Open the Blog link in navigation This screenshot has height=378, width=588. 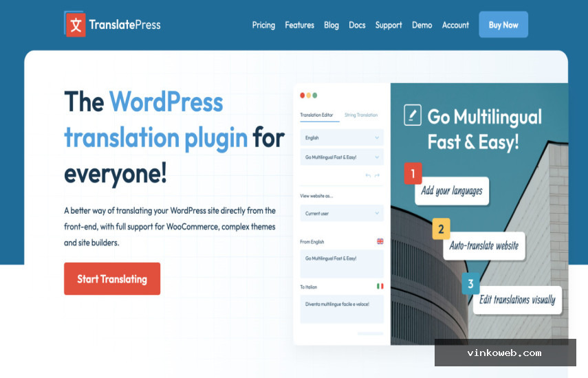[x=331, y=25]
